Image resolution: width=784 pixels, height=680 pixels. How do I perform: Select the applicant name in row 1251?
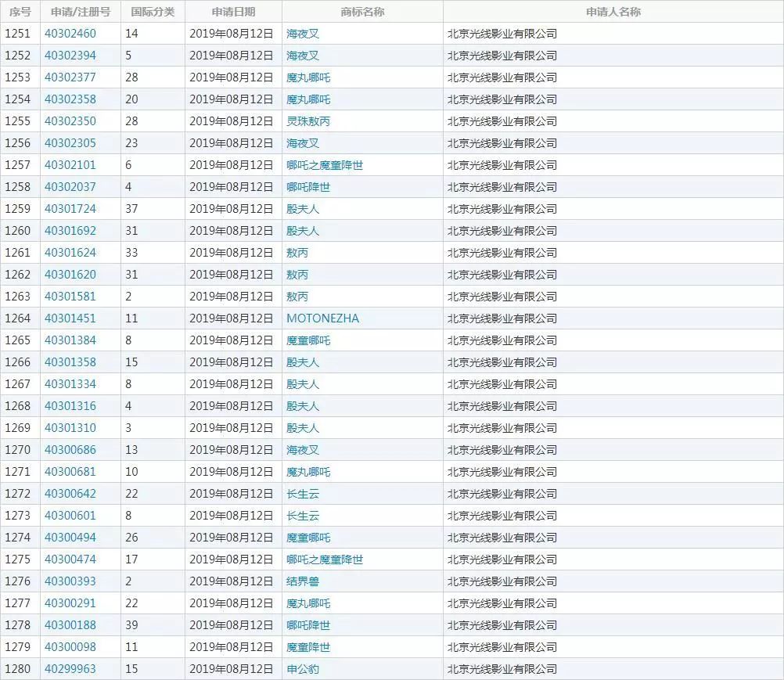click(502, 34)
